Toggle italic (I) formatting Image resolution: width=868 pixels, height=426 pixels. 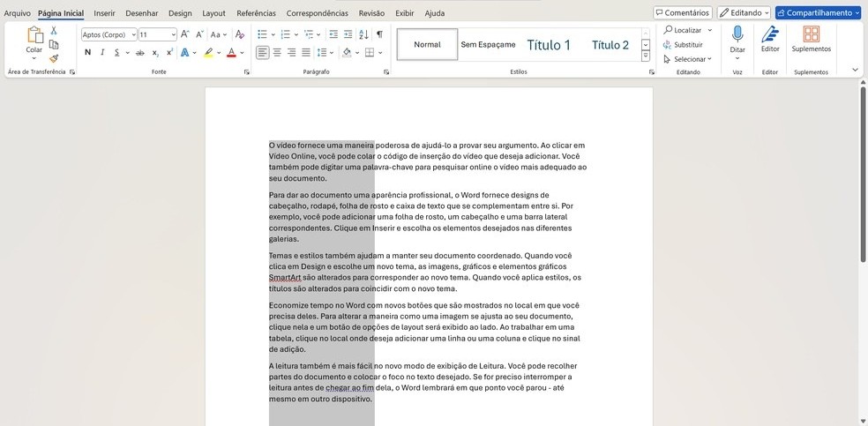pos(102,53)
